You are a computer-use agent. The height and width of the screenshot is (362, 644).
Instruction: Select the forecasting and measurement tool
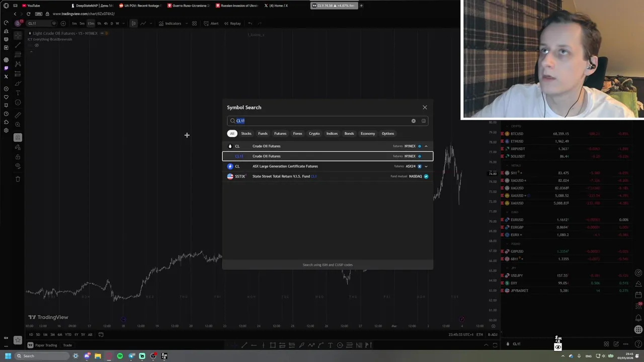[18, 74]
